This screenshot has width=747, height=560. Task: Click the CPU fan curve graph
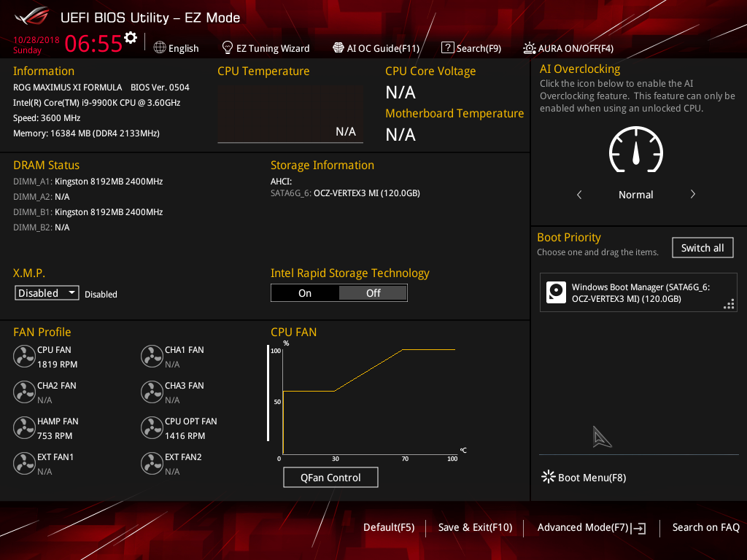pos(368,401)
